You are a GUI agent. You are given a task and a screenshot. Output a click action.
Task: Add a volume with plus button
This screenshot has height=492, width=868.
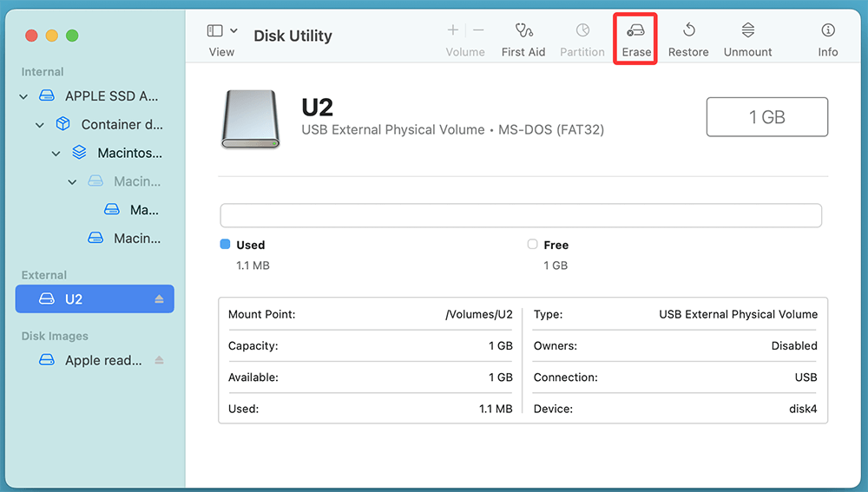click(x=452, y=30)
